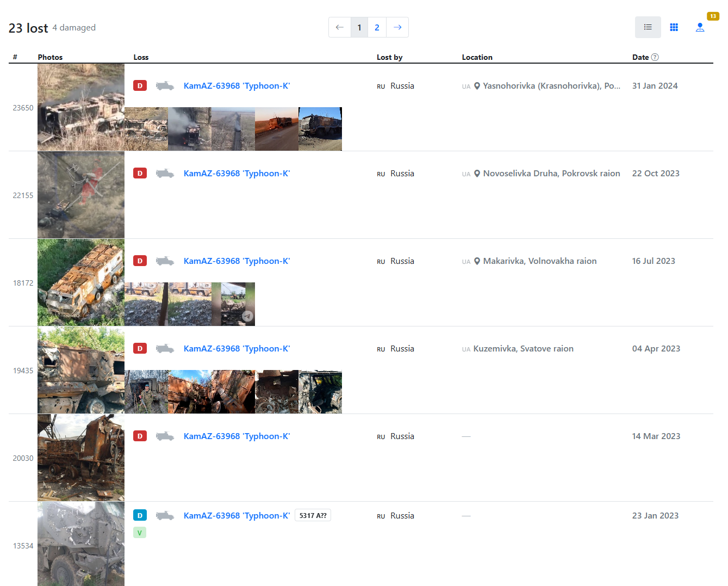The width and height of the screenshot is (728, 586).
Task: Open KamAZ-63968 link dated 16 Jul 2023
Action: (237, 261)
